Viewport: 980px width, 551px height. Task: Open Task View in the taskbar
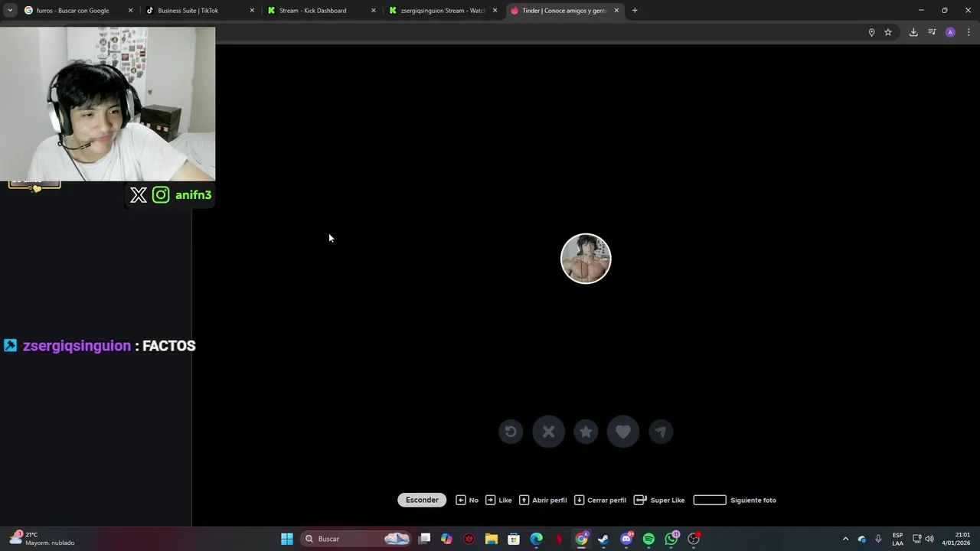[425, 539]
